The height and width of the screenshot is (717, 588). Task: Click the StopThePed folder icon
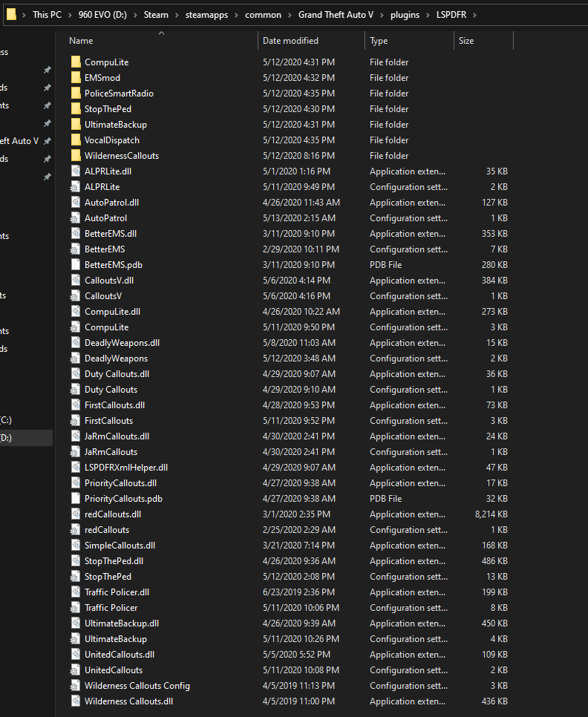point(76,109)
